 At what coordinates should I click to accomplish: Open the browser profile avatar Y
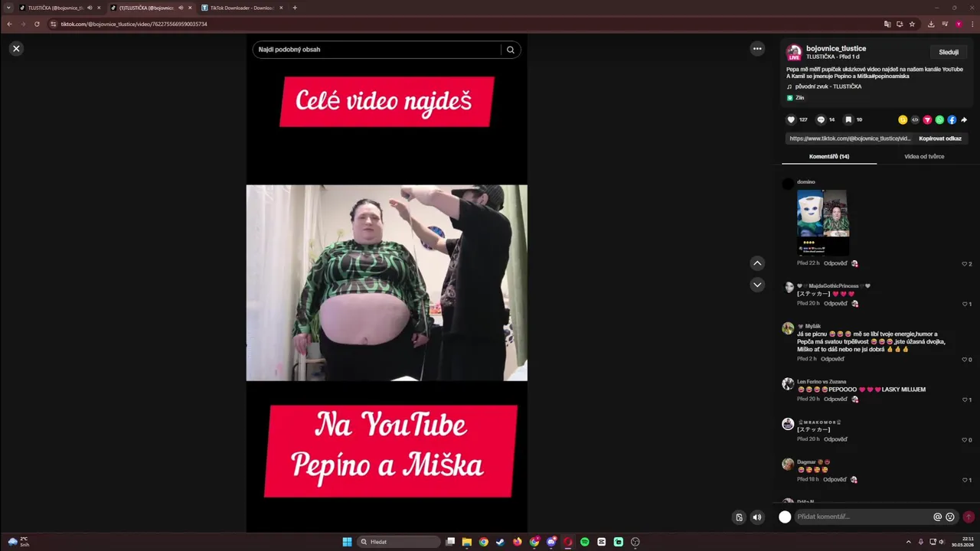[x=959, y=24]
